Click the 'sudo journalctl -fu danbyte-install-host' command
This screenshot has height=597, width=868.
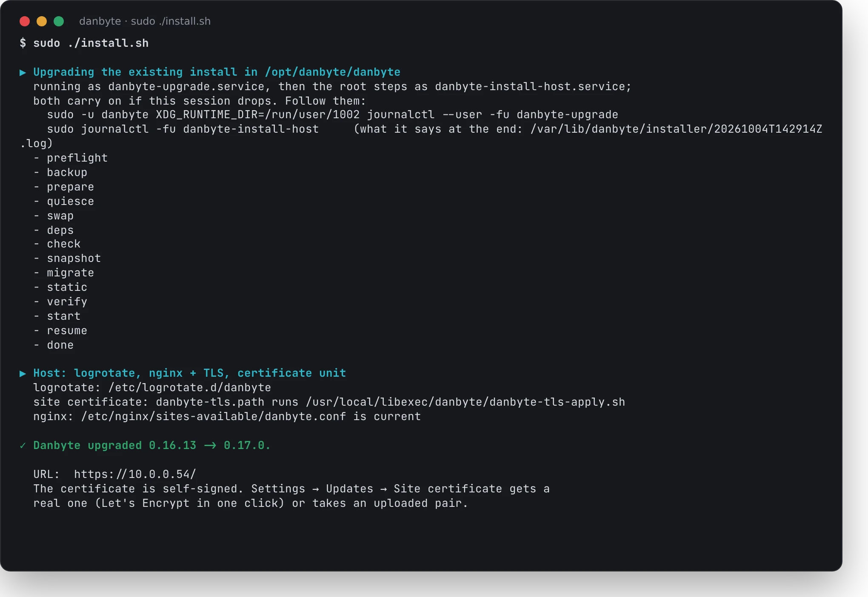point(183,129)
